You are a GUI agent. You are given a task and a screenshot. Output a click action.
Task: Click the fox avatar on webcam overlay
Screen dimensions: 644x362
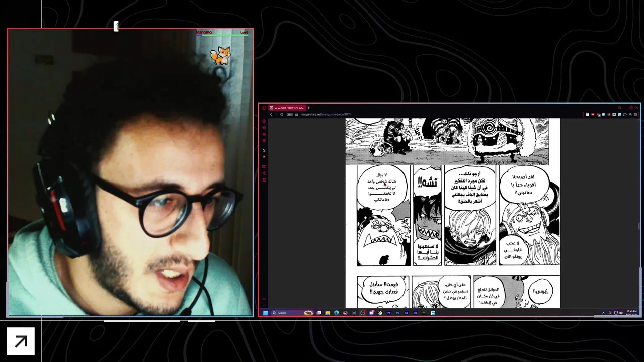coord(220,56)
